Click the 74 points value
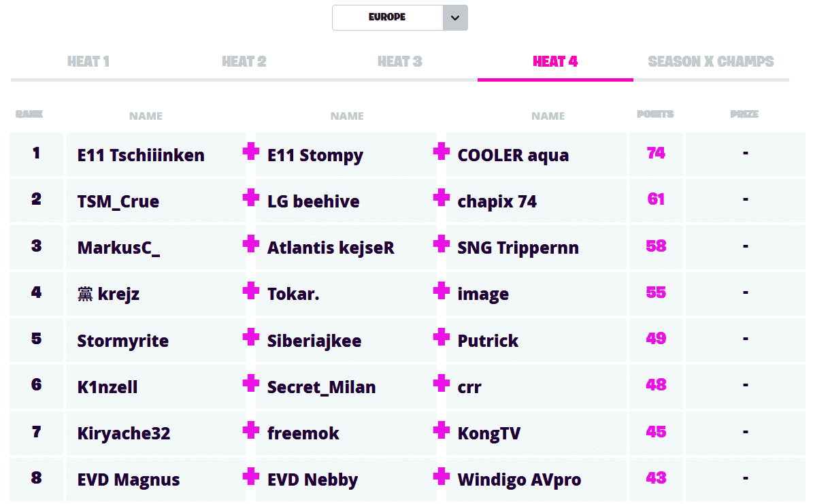 tap(656, 153)
